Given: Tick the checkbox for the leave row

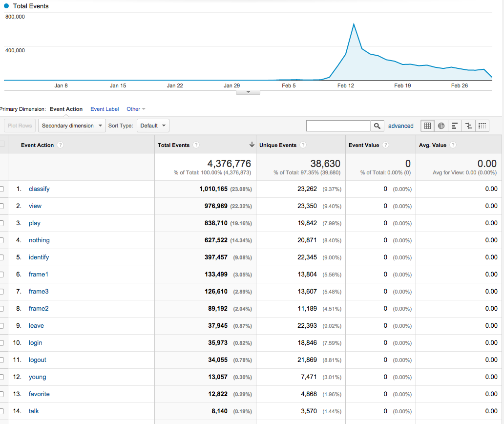Looking at the screenshot, I should (x=1, y=326).
